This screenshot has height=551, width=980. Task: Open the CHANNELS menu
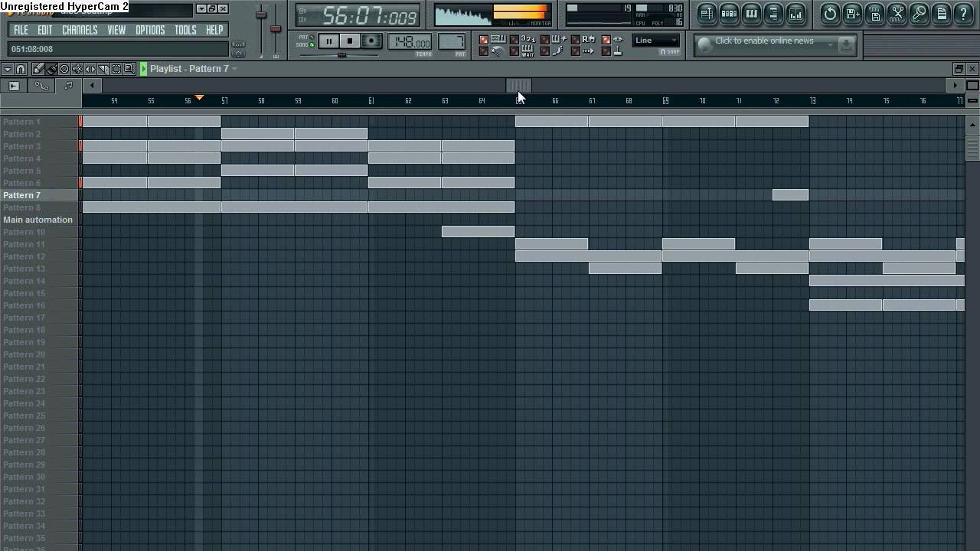80,30
